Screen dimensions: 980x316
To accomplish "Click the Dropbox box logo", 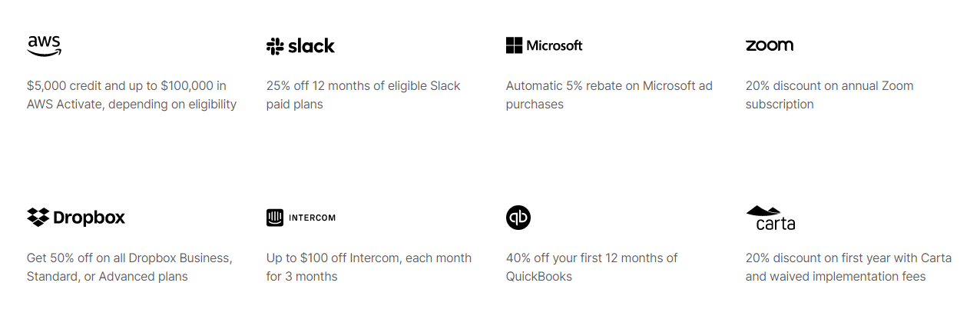I will (x=38, y=218).
